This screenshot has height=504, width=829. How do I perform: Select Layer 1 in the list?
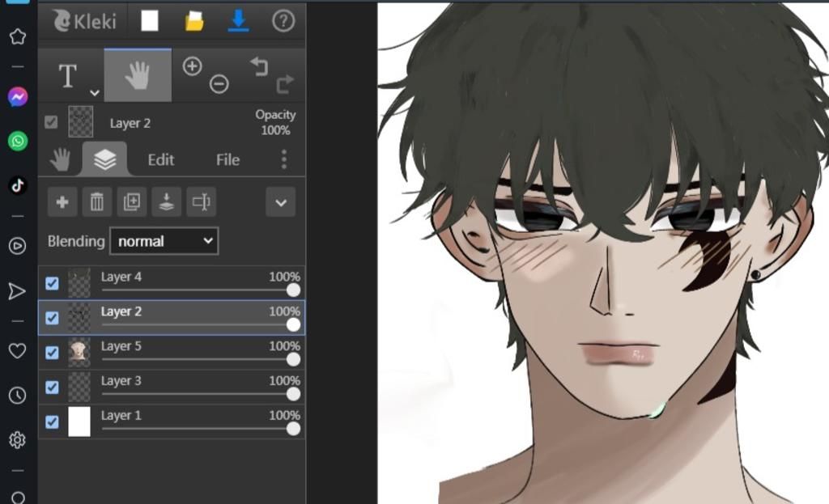(x=172, y=421)
